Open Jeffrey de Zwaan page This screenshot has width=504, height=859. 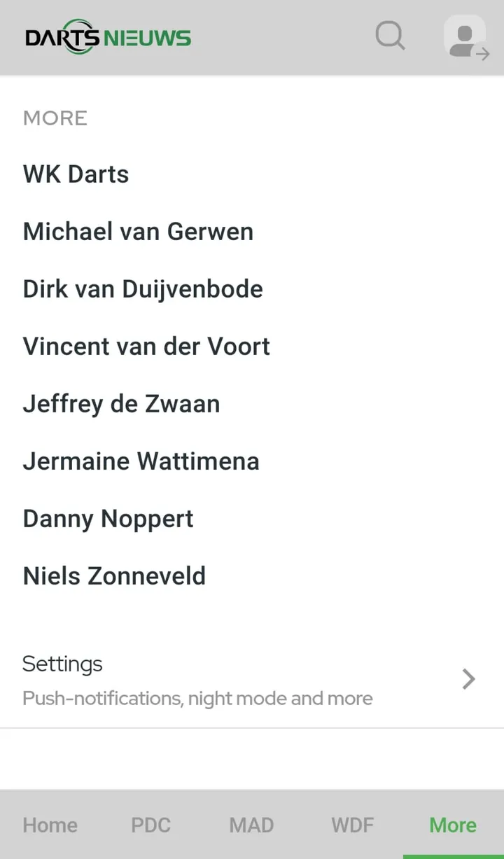121,404
